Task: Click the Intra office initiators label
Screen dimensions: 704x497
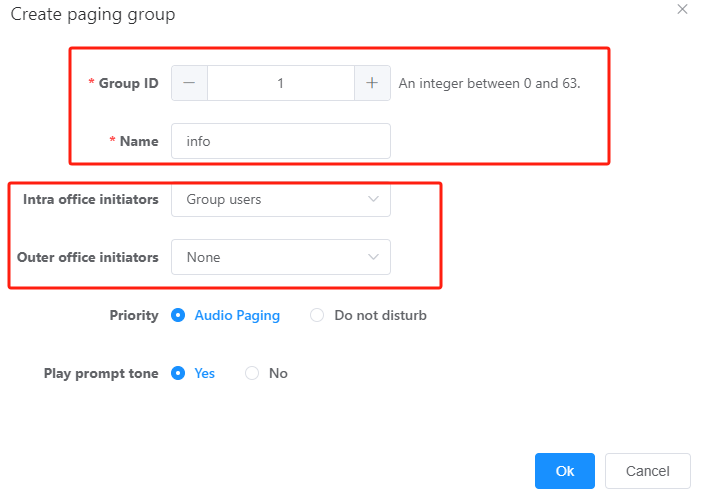Action: 91,199
